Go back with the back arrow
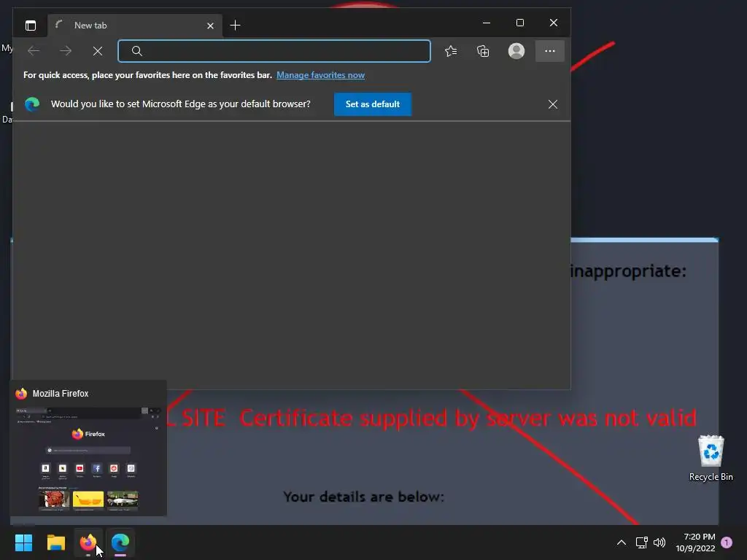747x560 pixels. click(x=34, y=51)
